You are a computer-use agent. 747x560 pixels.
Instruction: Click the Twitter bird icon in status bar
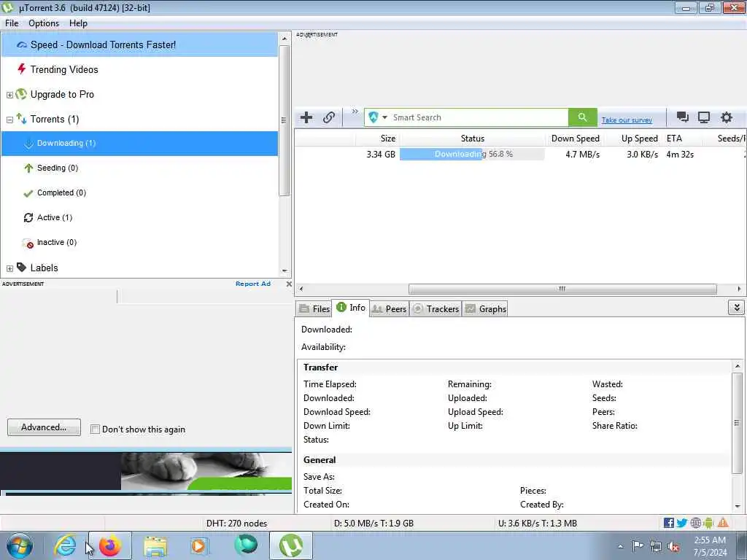pyautogui.click(x=682, y=523)
